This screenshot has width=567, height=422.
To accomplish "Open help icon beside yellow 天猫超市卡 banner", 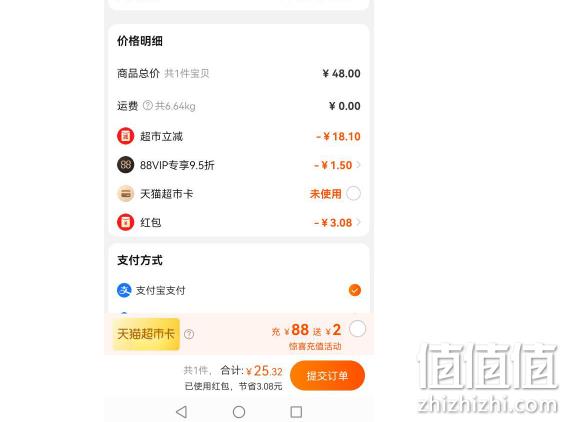I will point(189,334).
